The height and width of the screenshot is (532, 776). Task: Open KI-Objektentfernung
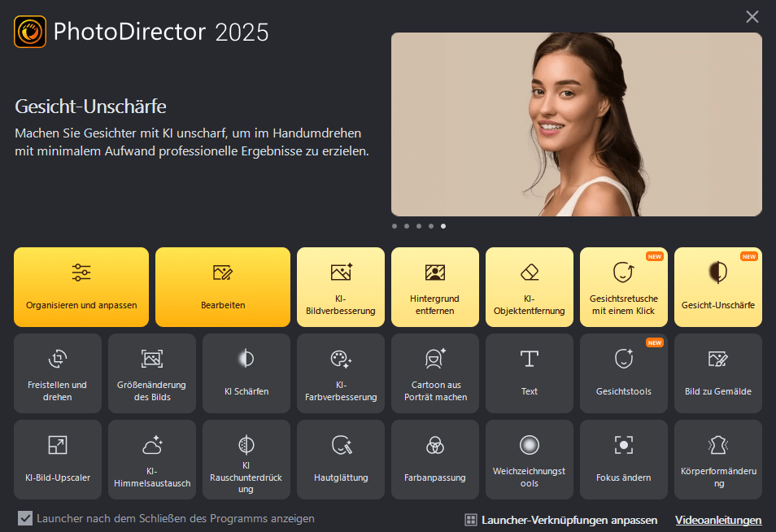529,286
